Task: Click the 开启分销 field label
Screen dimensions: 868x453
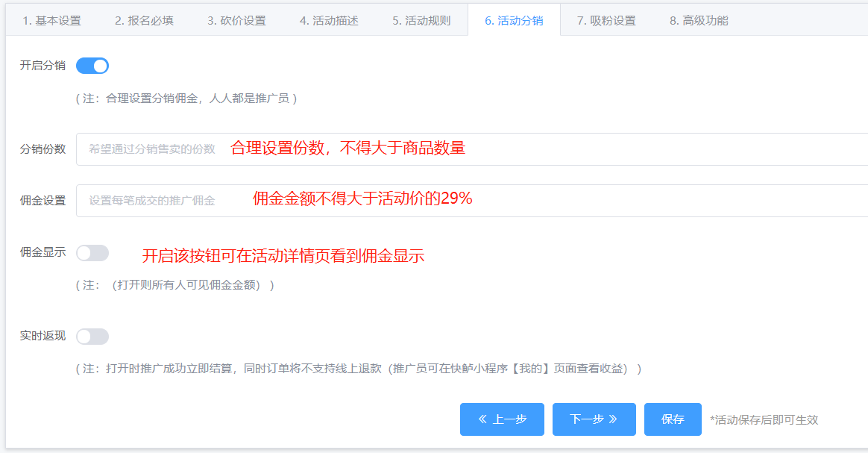Action: pyautogui.click(x=43, y=66)
